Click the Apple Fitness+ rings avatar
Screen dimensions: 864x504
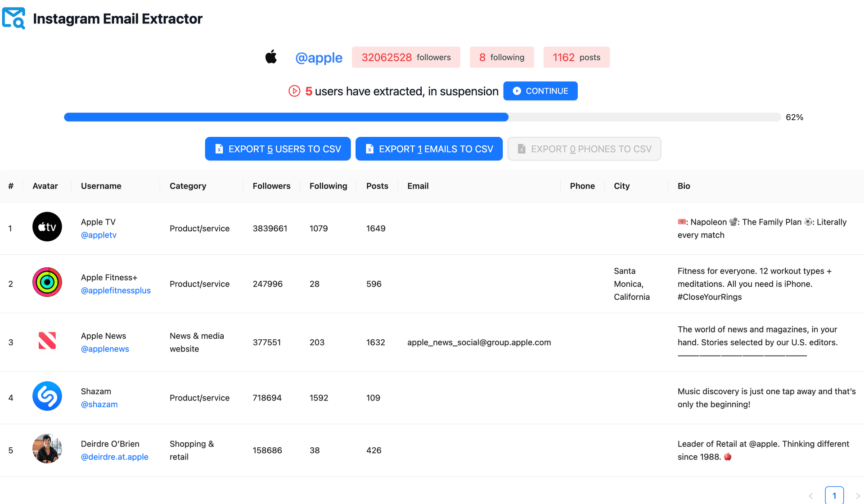(x=47, y=282)
